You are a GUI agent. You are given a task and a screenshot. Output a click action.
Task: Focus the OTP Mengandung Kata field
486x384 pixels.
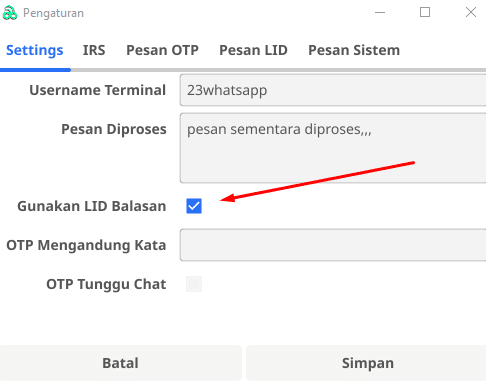pos(333,245)
